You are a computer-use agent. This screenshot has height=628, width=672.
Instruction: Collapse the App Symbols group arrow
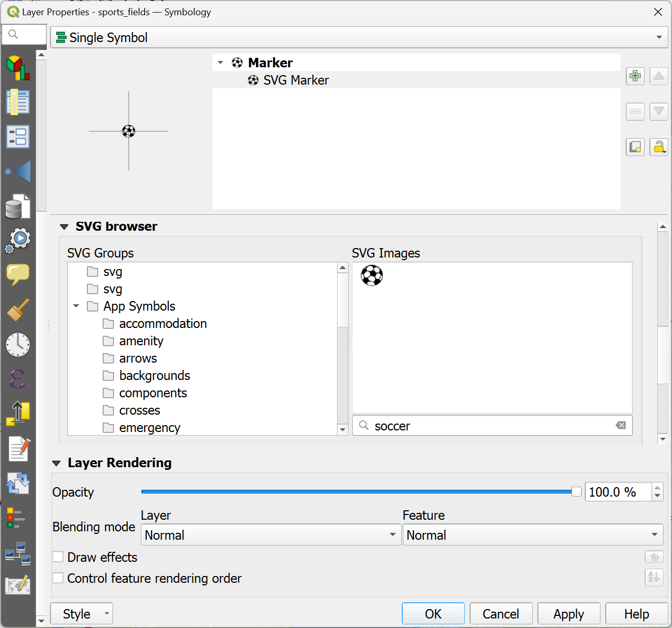[x=76, y=306]
